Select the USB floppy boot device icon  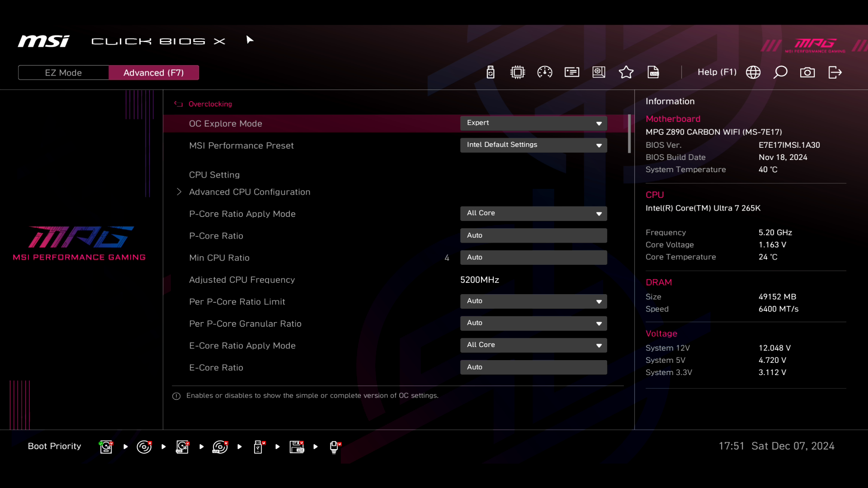[297, 447]
